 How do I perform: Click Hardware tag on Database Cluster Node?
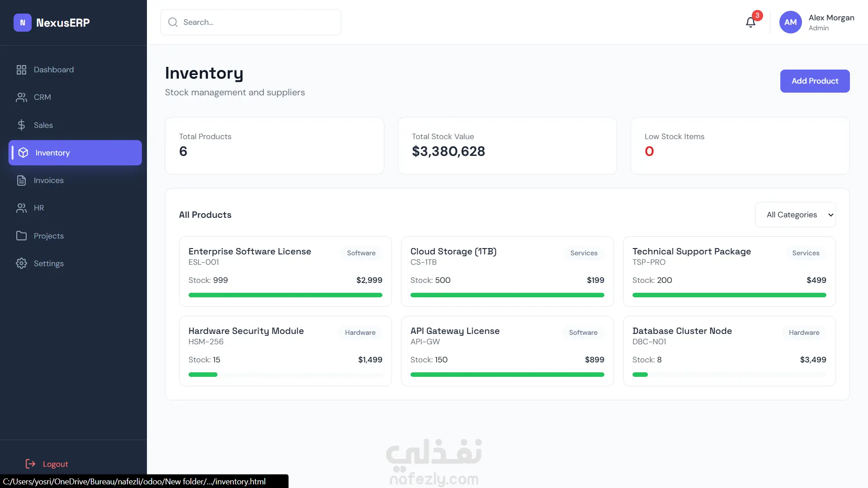coord(804,333)
